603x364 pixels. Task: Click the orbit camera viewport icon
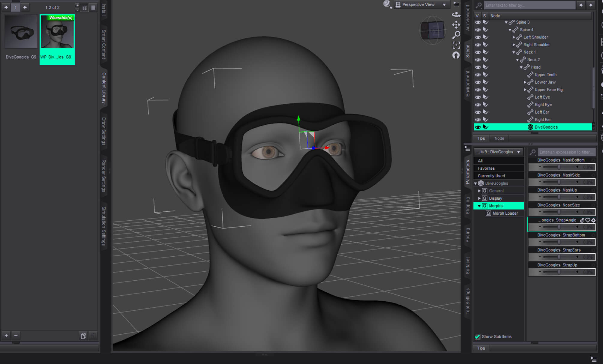pos(456,14)
